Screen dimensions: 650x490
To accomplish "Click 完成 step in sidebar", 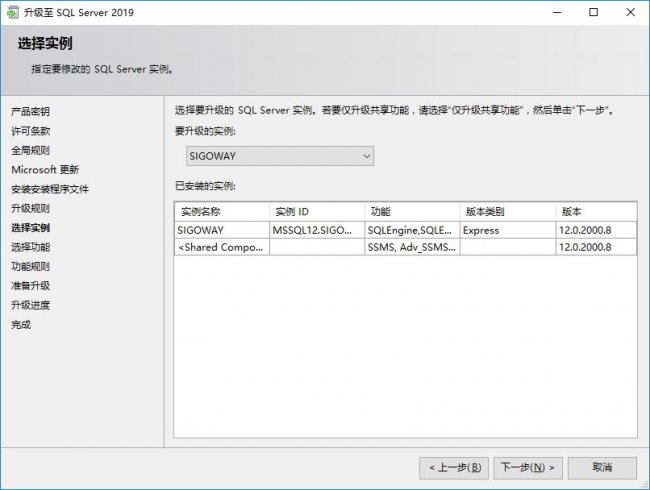I will (x=21, y=325).
